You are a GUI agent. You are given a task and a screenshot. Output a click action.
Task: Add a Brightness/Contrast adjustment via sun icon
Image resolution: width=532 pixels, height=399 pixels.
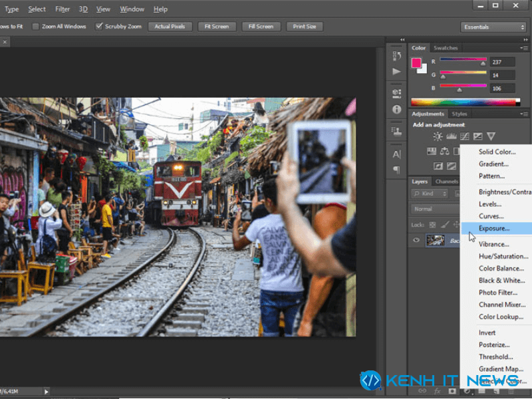(x=438, y=136)
